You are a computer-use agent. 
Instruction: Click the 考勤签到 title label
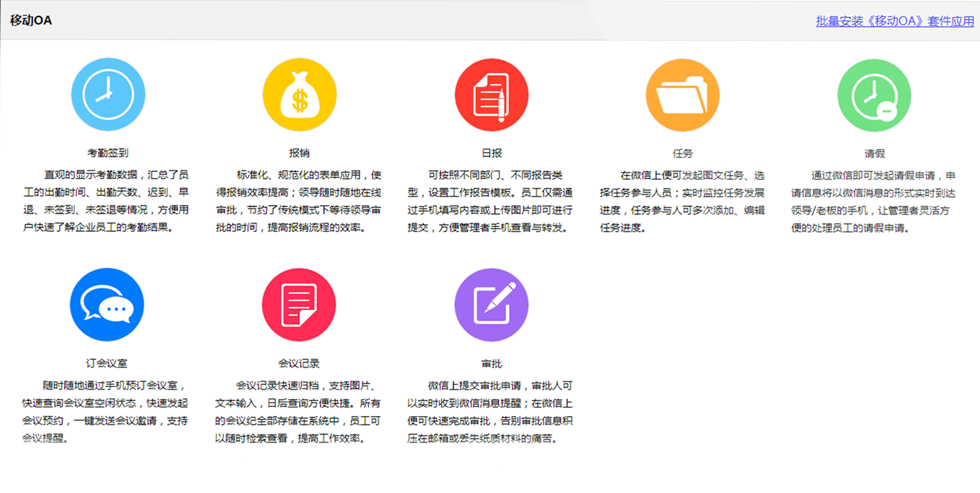click(109, 153)
